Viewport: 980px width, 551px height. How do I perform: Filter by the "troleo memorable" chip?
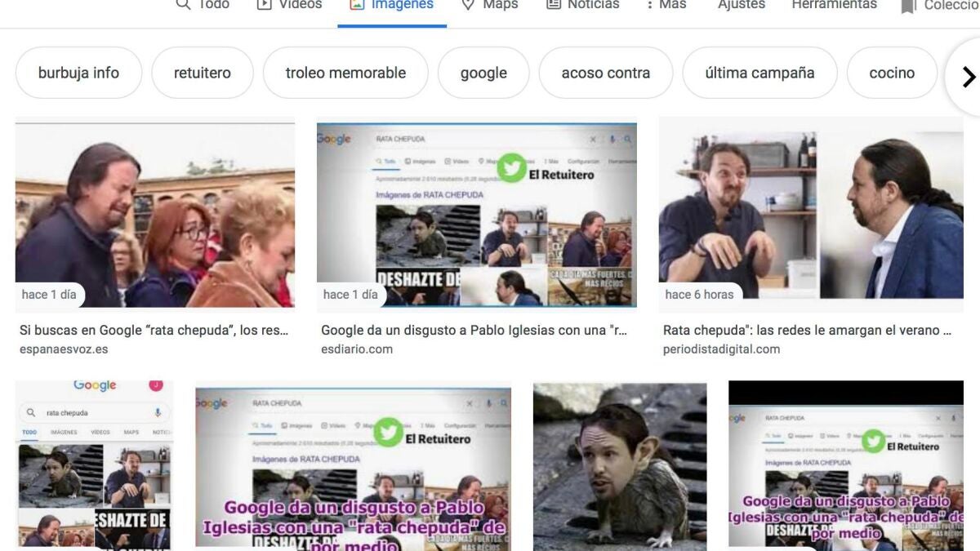pyautogui.click(x=345, y=73)
